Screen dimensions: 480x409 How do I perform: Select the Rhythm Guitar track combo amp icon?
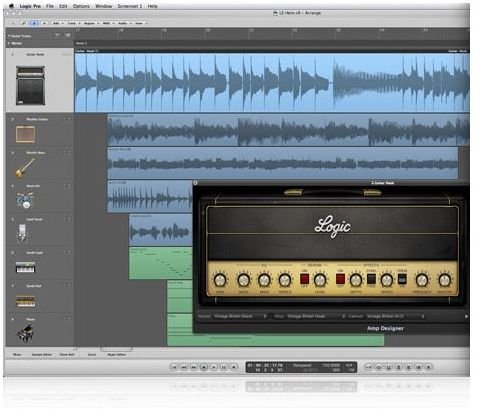click(25, 134)
